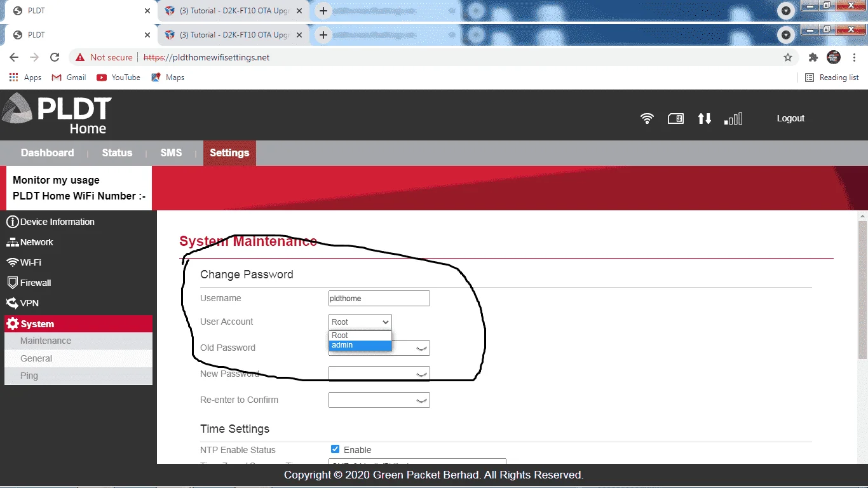Open the Maps bookmark
Image resolution: width=868 pixels, height=488 pixels.
(168, 78)
